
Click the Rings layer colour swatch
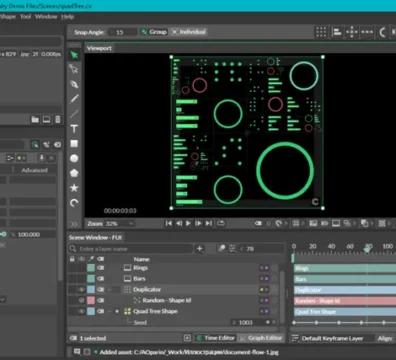[x=91, y=268]
